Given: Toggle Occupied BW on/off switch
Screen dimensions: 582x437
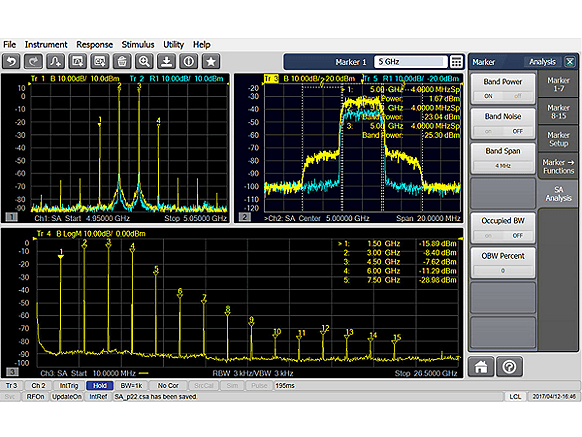Looking at the screenshot, I should (x=503, y=235).
